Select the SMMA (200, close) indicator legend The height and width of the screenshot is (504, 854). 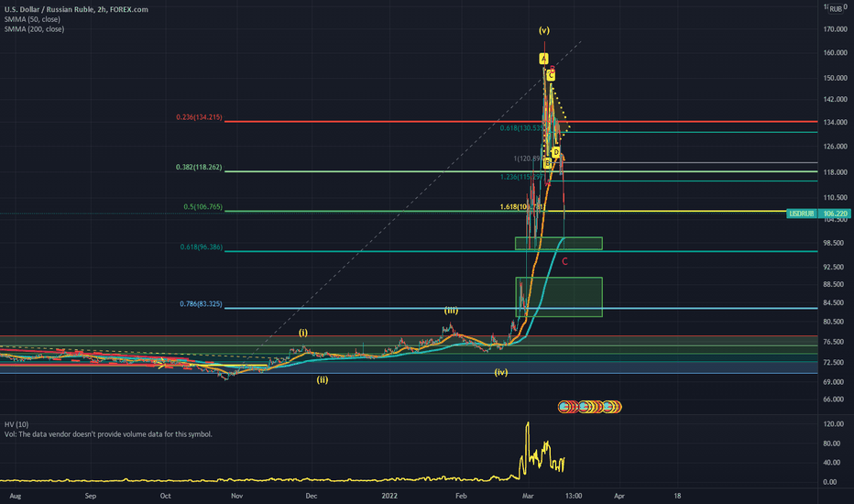click(34, 29)
